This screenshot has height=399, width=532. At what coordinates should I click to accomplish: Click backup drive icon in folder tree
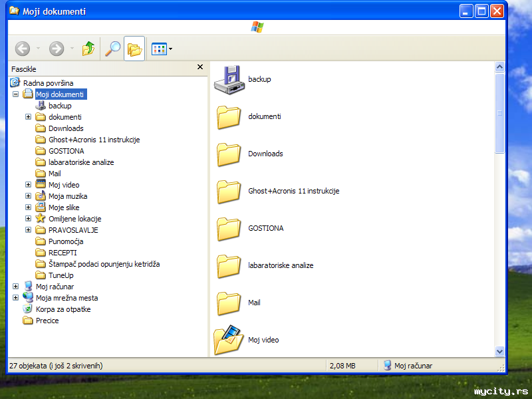pyautogui.click(x=41, y=105)
